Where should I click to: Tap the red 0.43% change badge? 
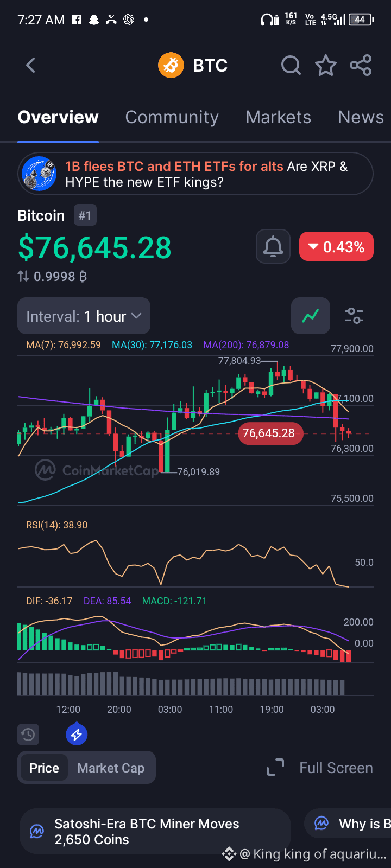[336, 247]
